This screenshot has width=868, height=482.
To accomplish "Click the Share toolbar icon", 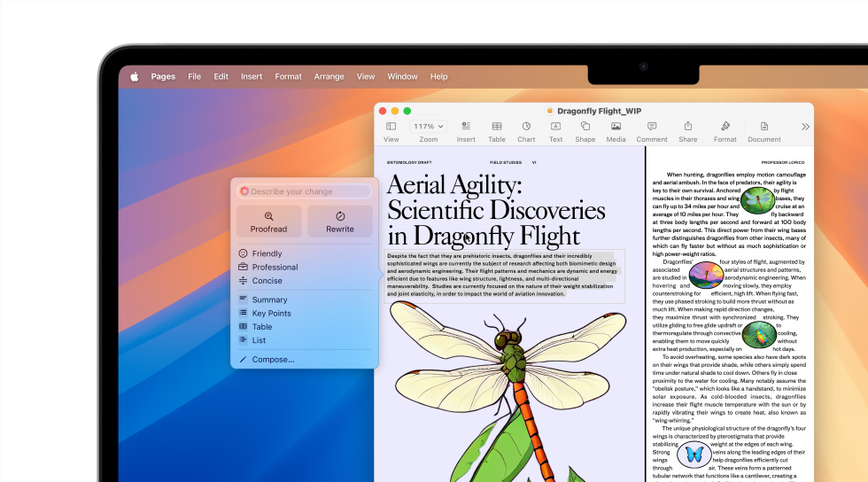I will [x=687, y=127].
